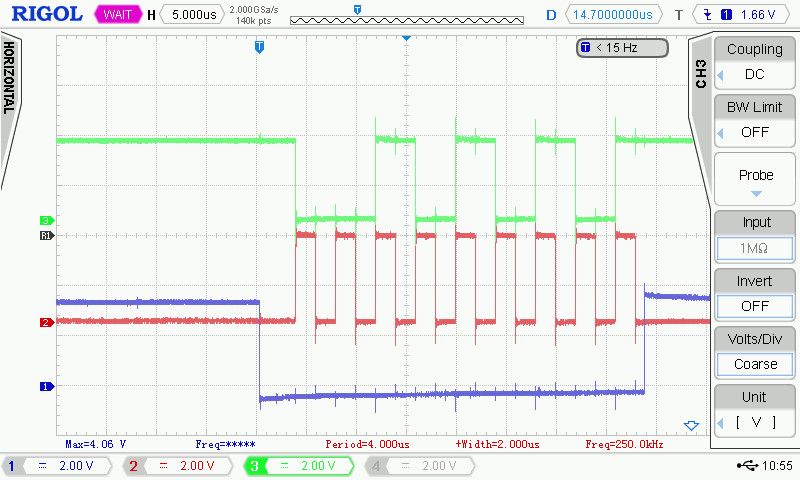Click the falling edge trigger icon
Image resolution: width=800 pixels, height=480 pixels.
pos(708,14)
